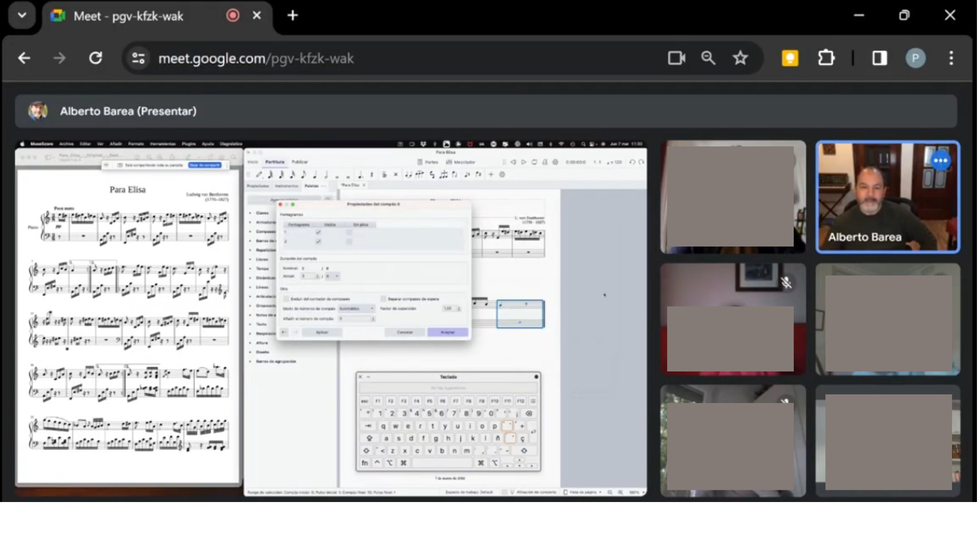
Task: Bookmark this page with the star icon
Action: [x=740, y=58]
